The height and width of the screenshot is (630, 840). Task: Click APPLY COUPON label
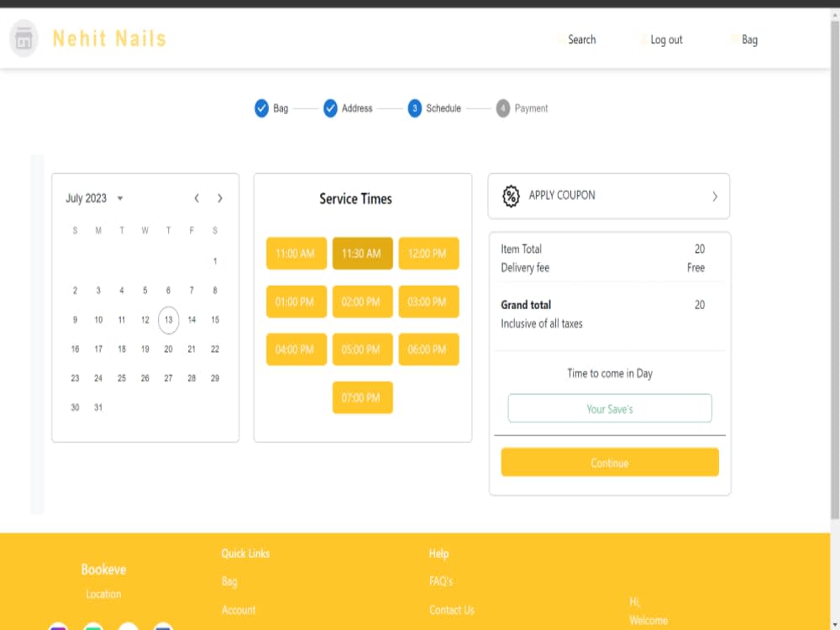(x=562, y=196)
